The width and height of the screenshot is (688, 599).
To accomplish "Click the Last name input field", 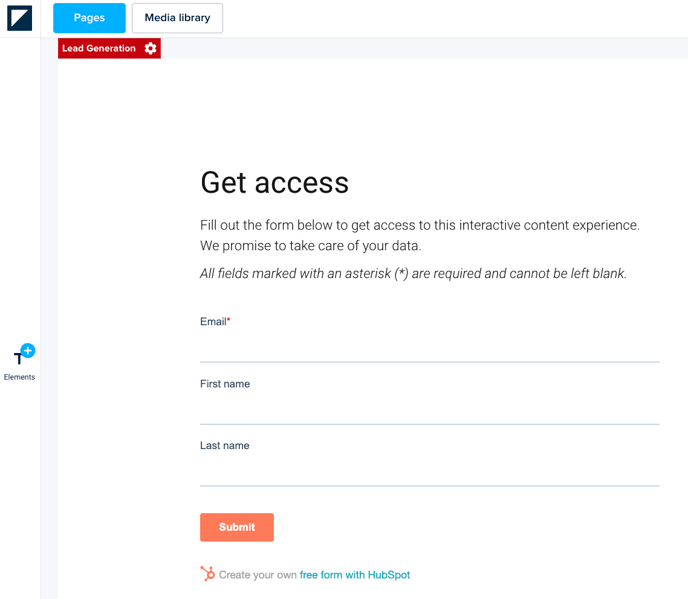I will pyautogui.click(x=429, y=471).
